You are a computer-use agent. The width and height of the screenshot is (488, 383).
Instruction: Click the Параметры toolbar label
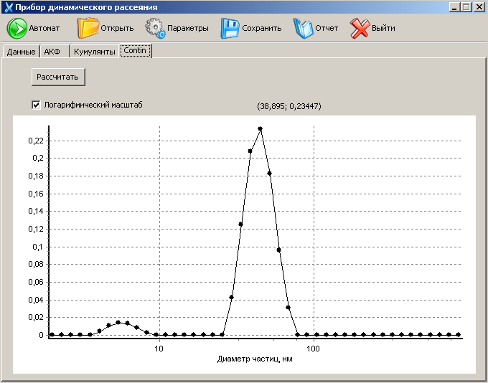(x=188, y=28)
